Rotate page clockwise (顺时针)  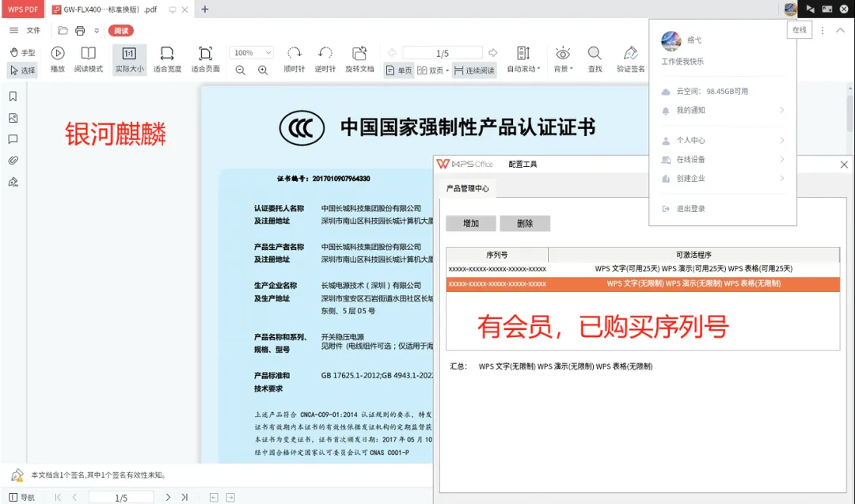294,59
